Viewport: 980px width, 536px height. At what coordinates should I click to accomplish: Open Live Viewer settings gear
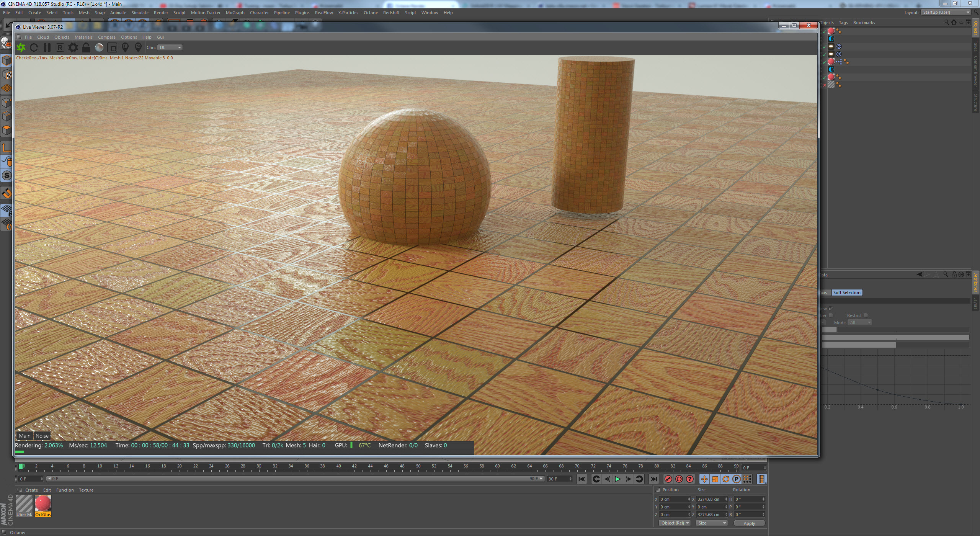[x=73, y=47]
